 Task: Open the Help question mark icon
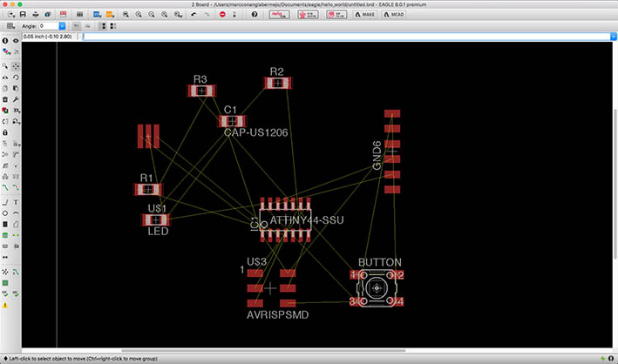[255, 15]
